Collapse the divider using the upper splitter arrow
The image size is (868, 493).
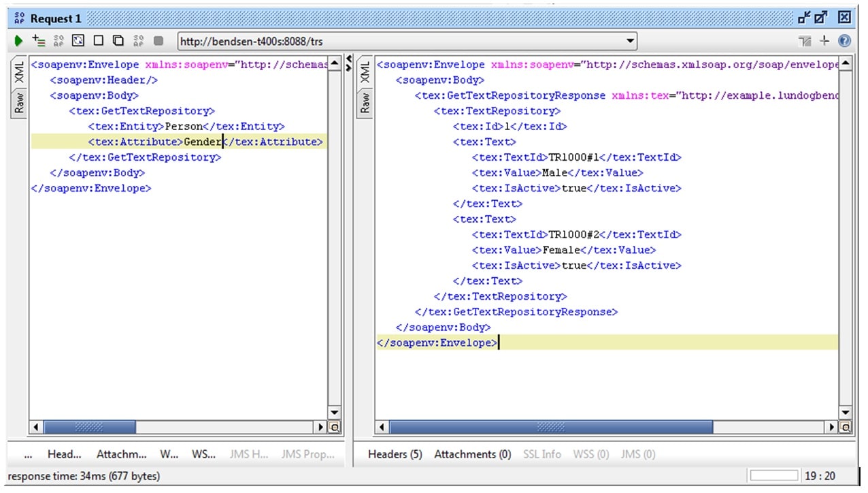(x=350, y=59)
